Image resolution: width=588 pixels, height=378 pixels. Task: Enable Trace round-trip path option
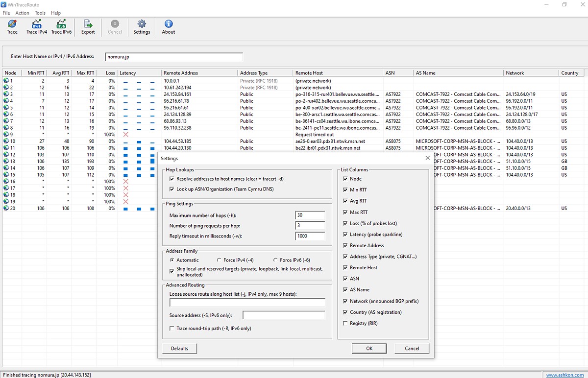(172, 329)
